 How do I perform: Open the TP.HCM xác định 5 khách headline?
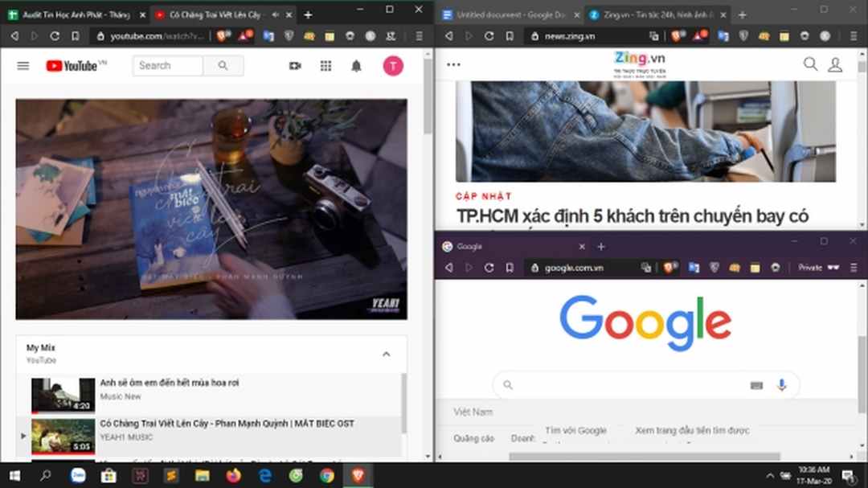pyautogui.click(x=633, y=216)
